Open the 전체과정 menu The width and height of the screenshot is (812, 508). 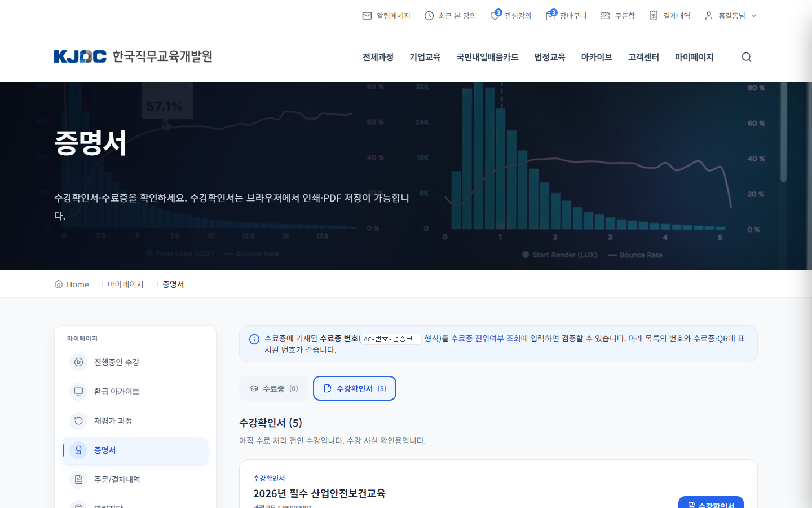(378, 57)
